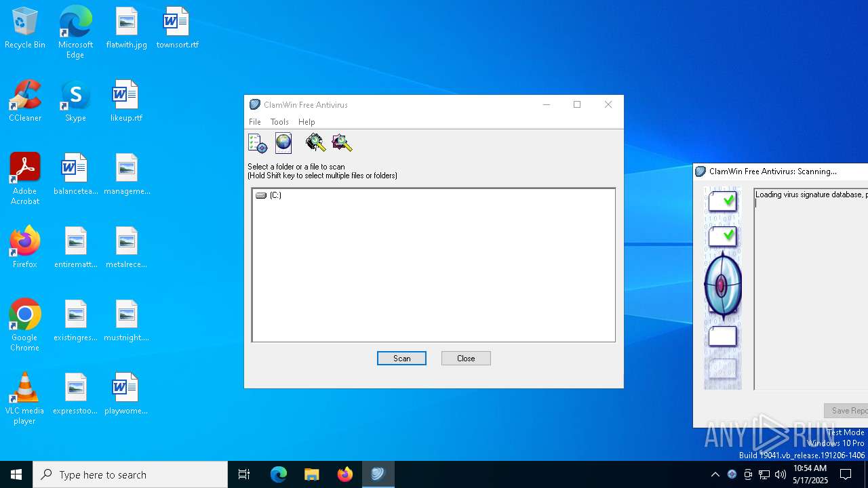Open Task View from the taskbar
Image resolution: width=868 pixels, height=488 pixels.
(244, 474)
